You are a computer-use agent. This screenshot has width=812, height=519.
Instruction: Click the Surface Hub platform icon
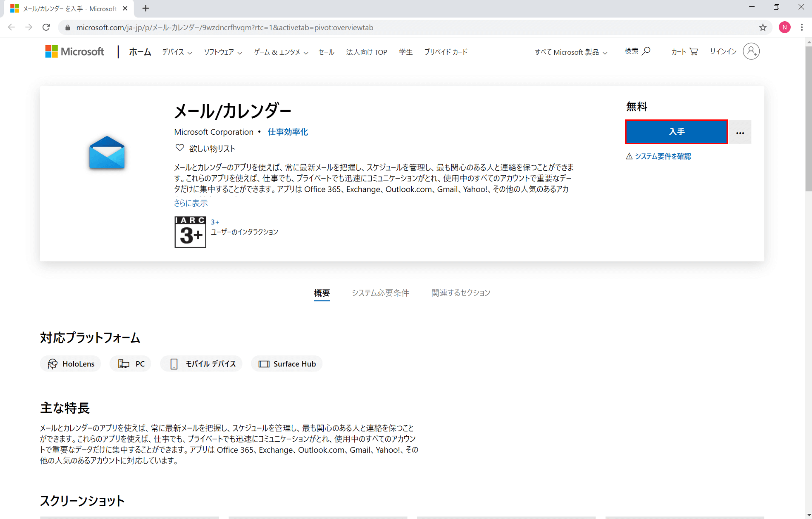[264, 364]
